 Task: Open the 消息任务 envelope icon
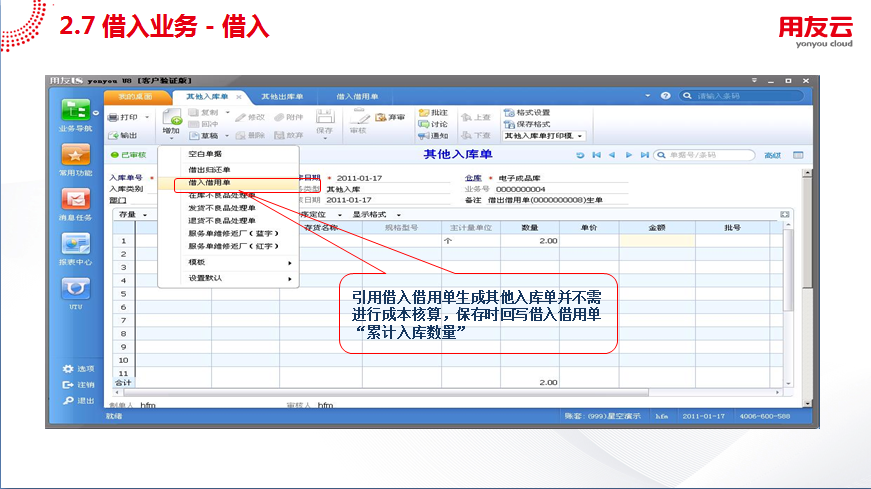click(x=76, y=199)
